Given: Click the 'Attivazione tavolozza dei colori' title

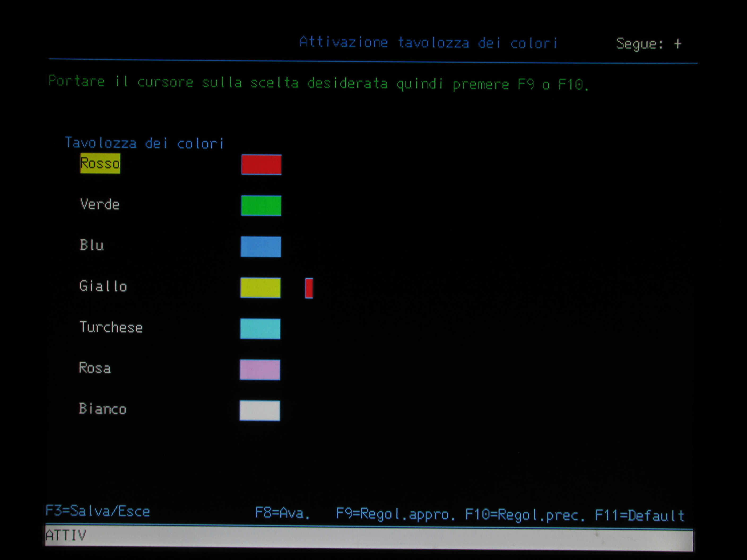Looking at the screenshot, I should [428, 42].
